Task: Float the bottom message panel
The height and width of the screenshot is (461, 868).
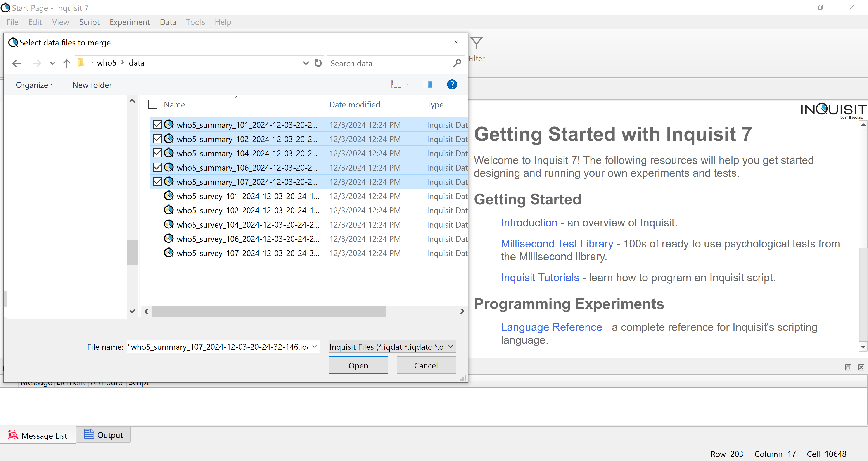Action: [x=848, y=367]
